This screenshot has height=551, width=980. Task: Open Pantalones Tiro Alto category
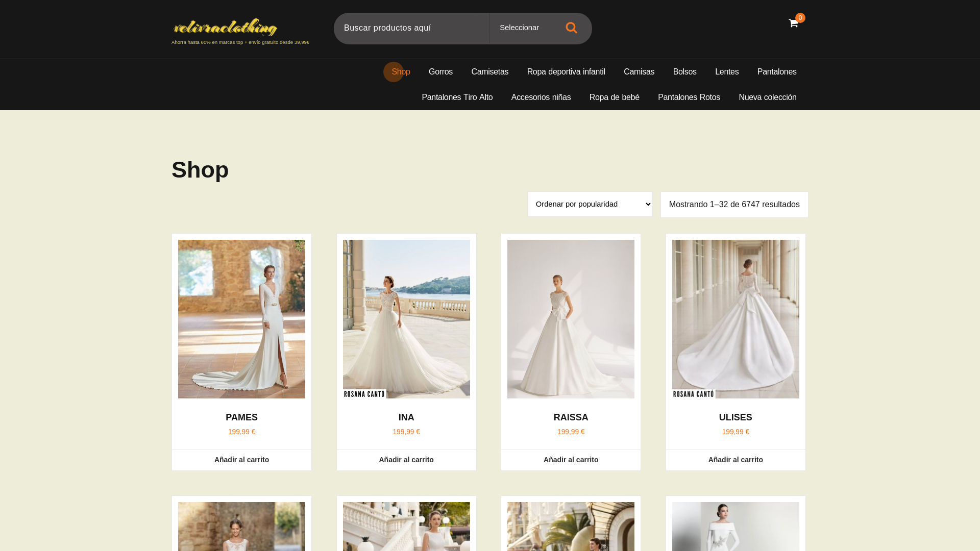point(457,97)
